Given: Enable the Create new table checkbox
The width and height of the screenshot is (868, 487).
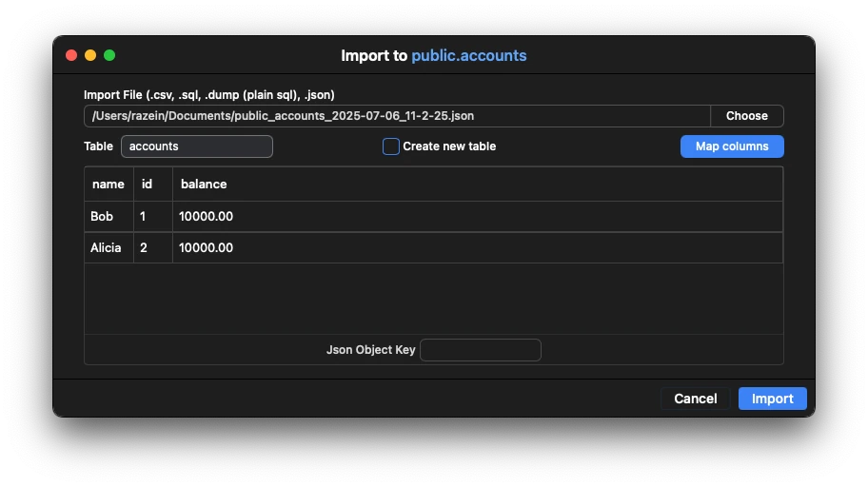Looking at the screenshot, I should click(x=391, y=146).
